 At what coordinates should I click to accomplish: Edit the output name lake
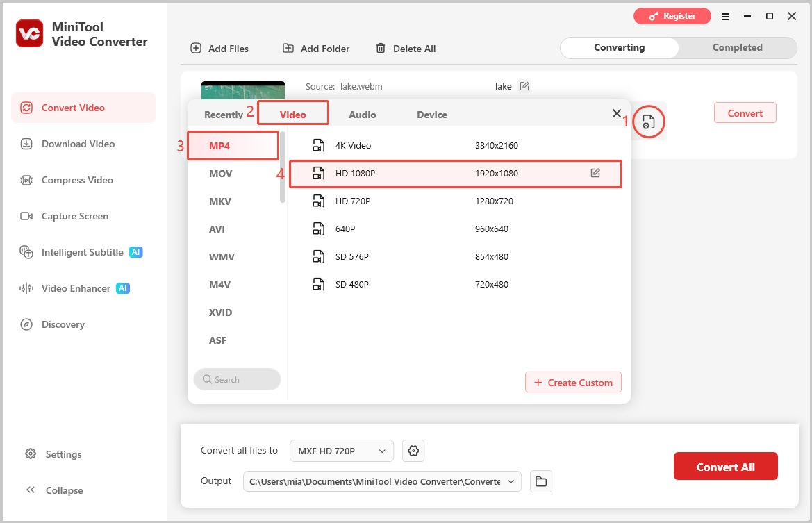point(524,87)
